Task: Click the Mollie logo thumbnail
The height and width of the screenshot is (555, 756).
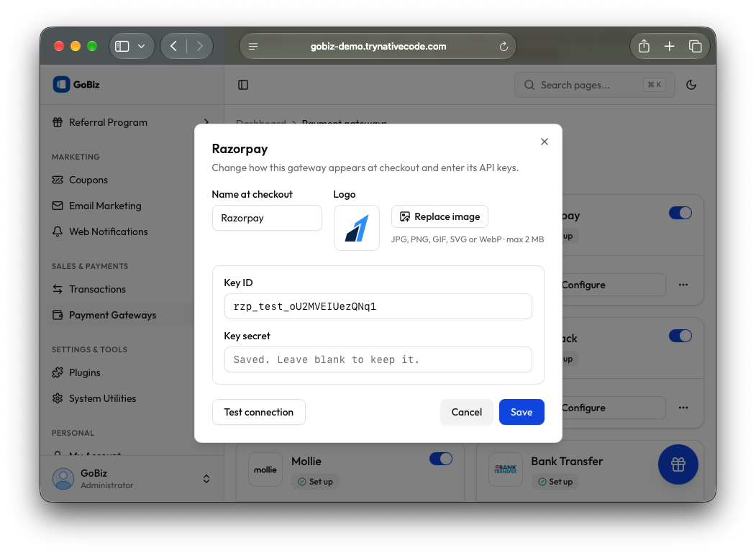Action: 265,469
